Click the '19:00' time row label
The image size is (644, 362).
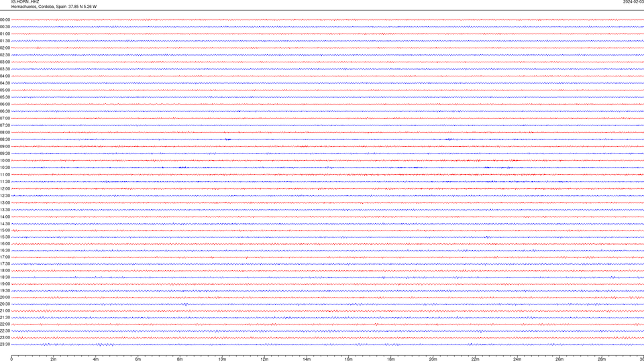point(5,284)
